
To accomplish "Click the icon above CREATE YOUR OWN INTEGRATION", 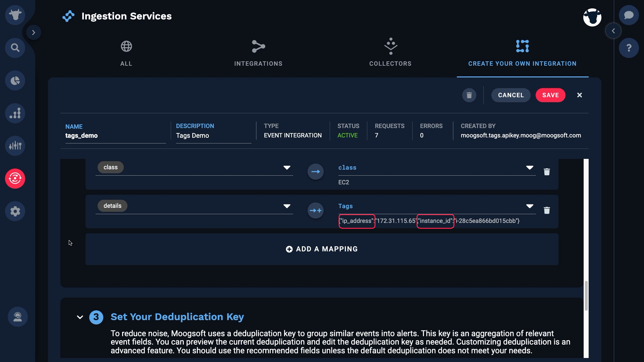I will point(523,46).
